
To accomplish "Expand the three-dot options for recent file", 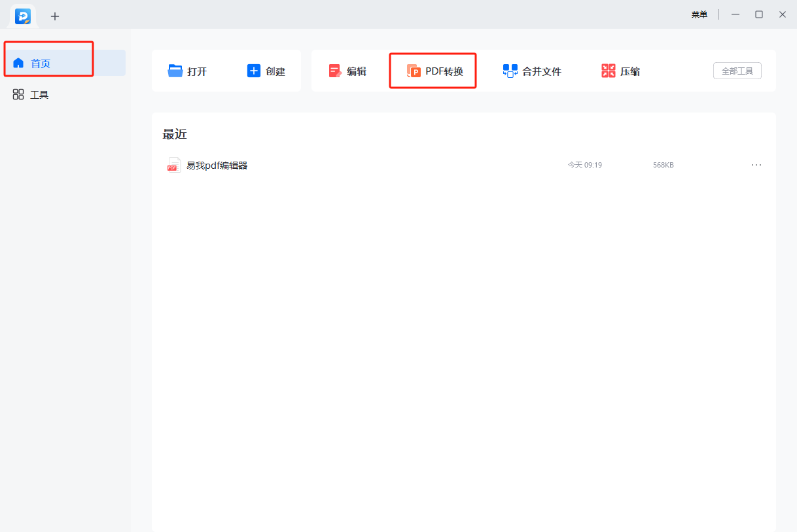I will pos(756,165).
